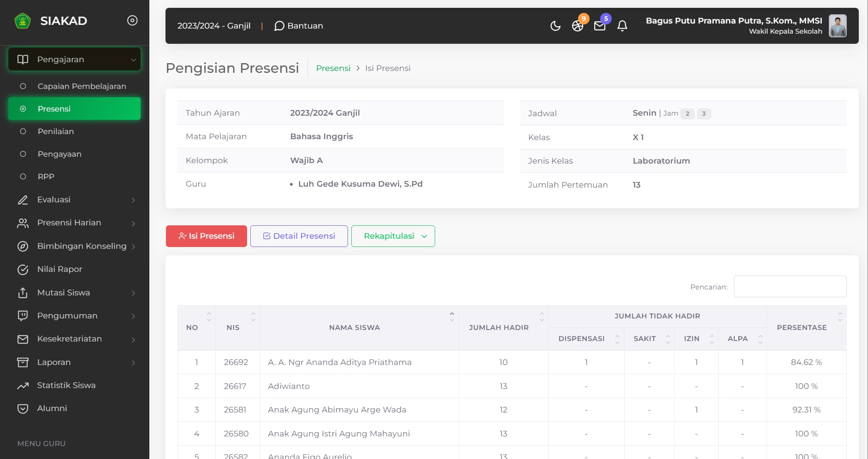Select the Presensi menu item
Viewport: 868px width, 459px height.
(x=74, y=109)
